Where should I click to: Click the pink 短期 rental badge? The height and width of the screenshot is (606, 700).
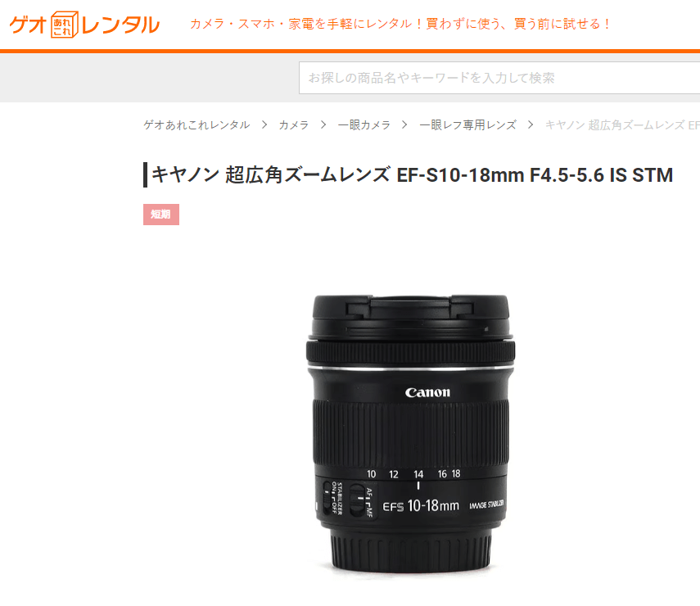pos(161,215)
